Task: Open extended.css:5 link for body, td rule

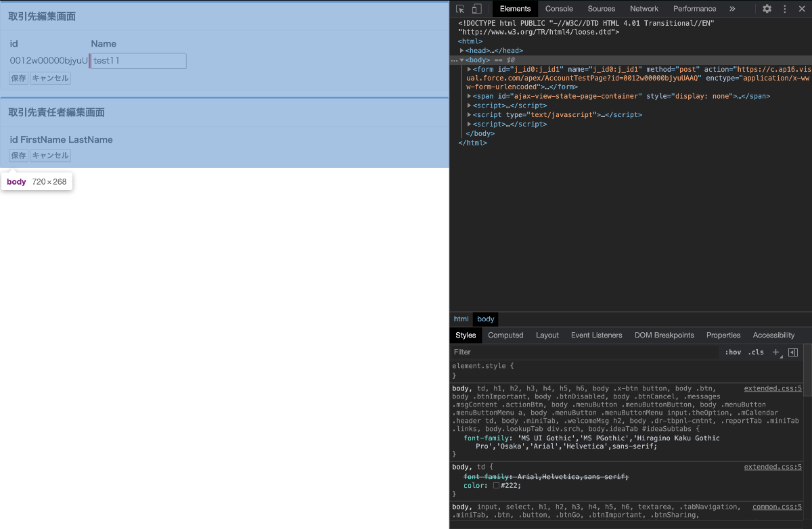Action: (773, 467)
